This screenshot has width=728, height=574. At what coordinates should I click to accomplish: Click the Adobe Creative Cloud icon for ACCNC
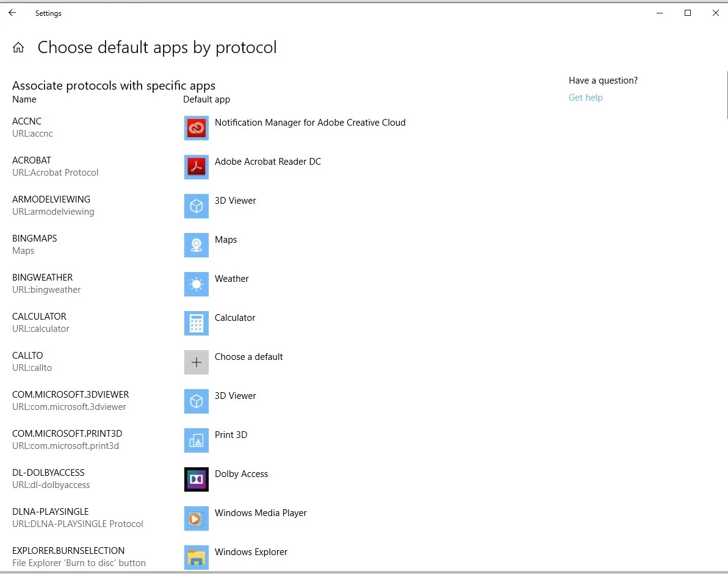[x=196, y=128]
